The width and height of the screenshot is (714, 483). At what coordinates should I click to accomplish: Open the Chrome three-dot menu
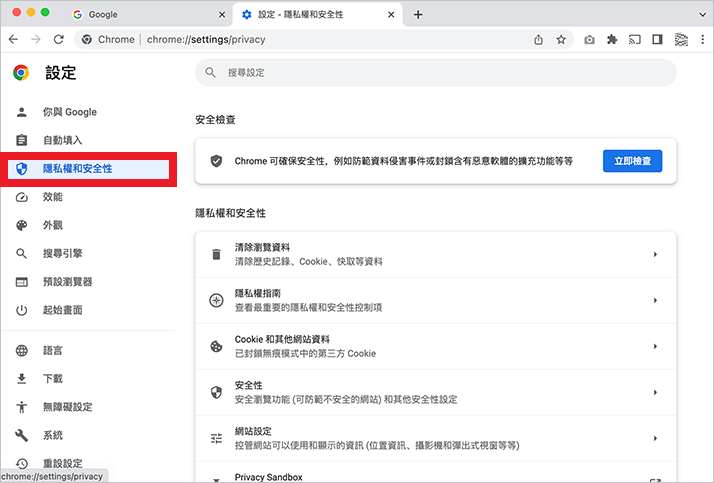703,40
